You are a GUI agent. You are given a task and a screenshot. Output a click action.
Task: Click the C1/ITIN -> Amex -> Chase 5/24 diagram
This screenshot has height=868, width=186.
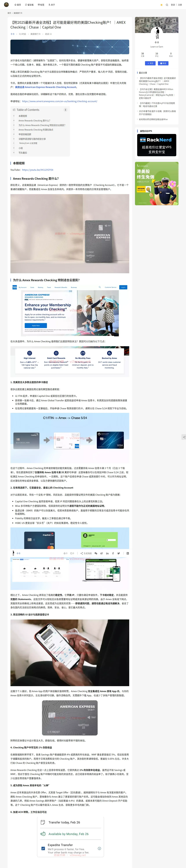click(70, 438)
